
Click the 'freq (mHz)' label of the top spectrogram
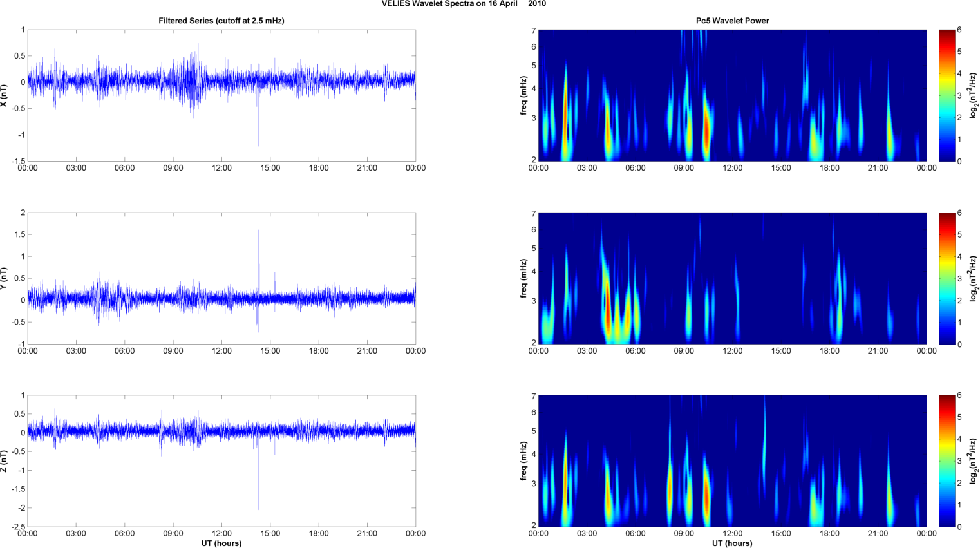(524, 95)
